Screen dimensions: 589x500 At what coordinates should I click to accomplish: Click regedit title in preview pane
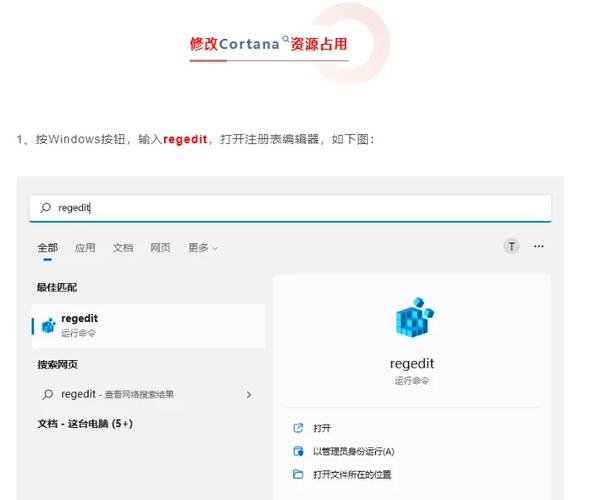coord(412,364)
